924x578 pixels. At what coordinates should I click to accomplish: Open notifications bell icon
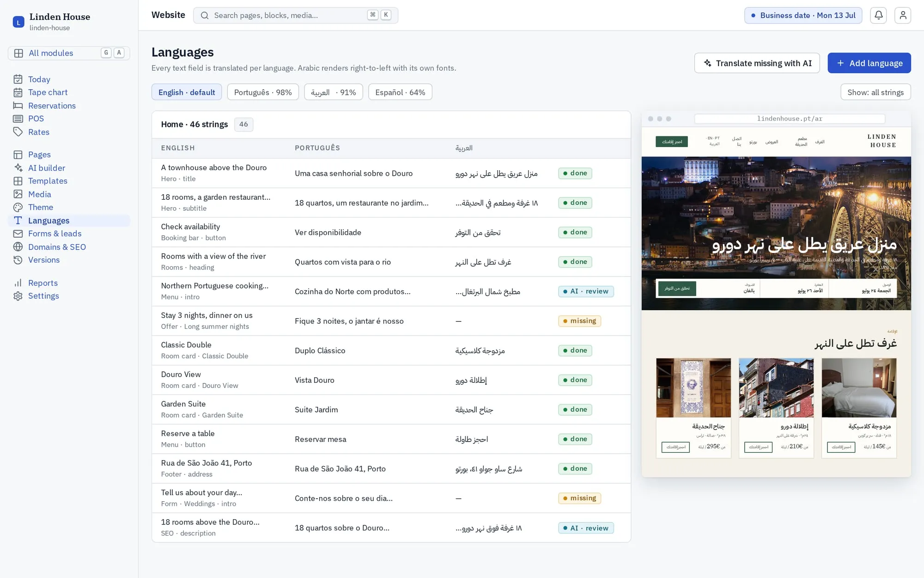point(878,15)
